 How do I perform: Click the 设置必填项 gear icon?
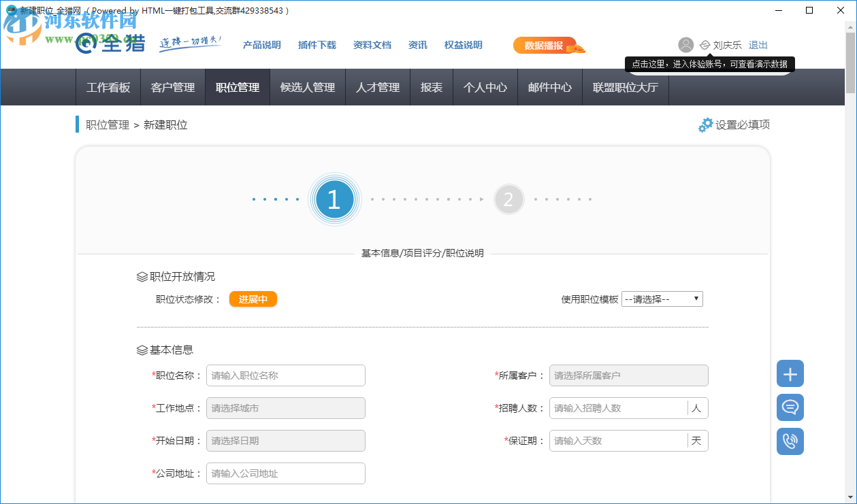click(x=705, y=124)
